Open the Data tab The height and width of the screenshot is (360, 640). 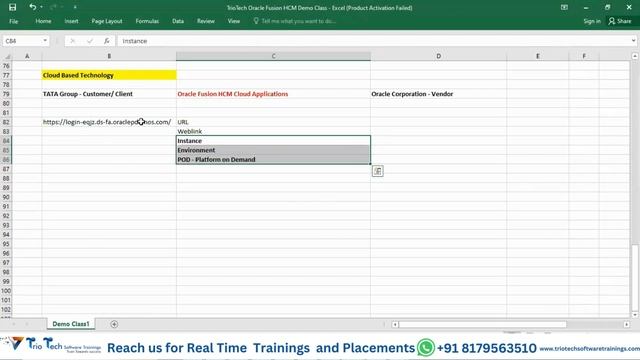(x=178, y=21)
